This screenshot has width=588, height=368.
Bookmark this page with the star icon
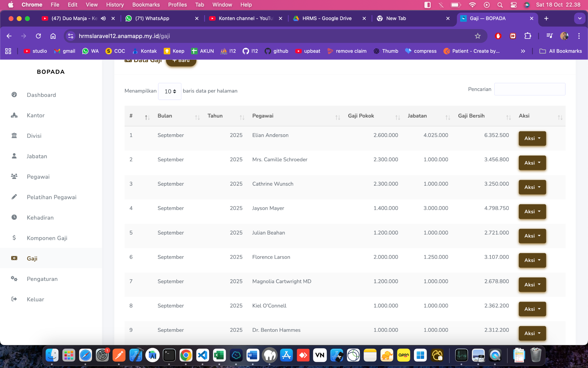click(477, 36)
